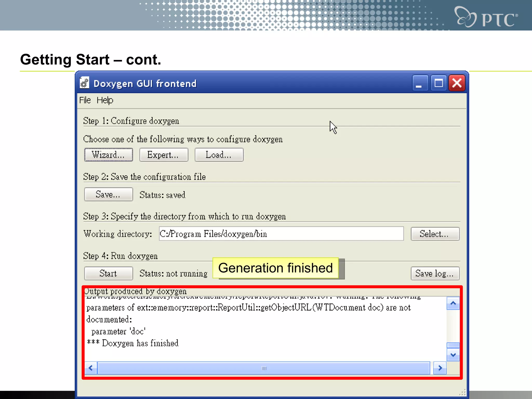Load an existing configuration file

[x=219, y=155]
